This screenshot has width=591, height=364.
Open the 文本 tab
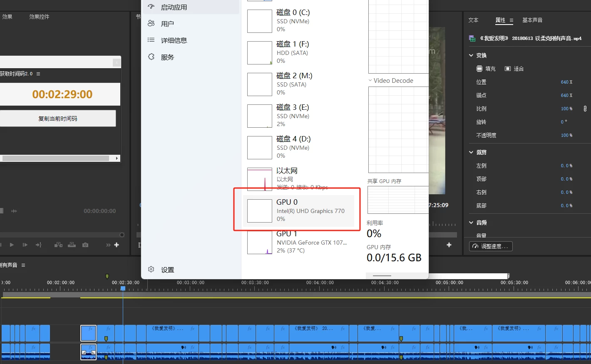coord(474,20)
